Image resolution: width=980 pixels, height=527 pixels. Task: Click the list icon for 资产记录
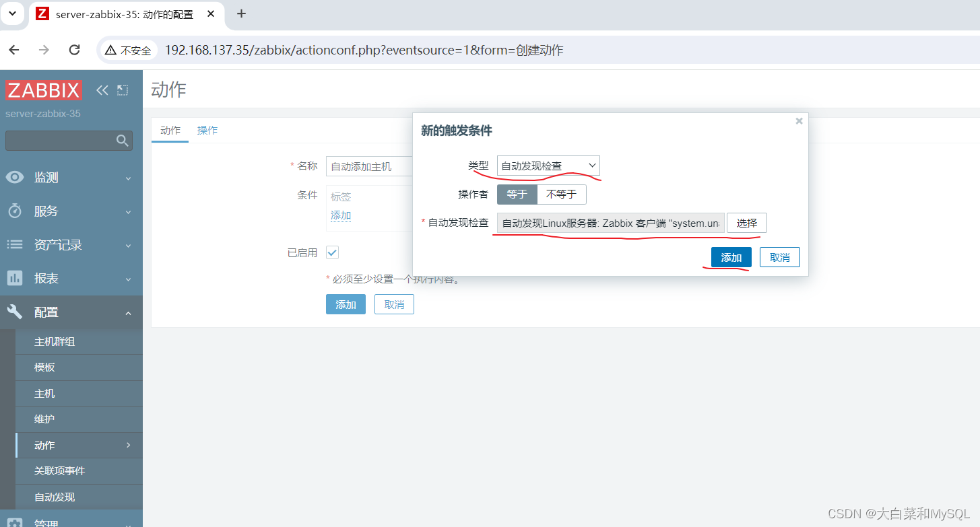pyautogui.click(x=15, y=244)
